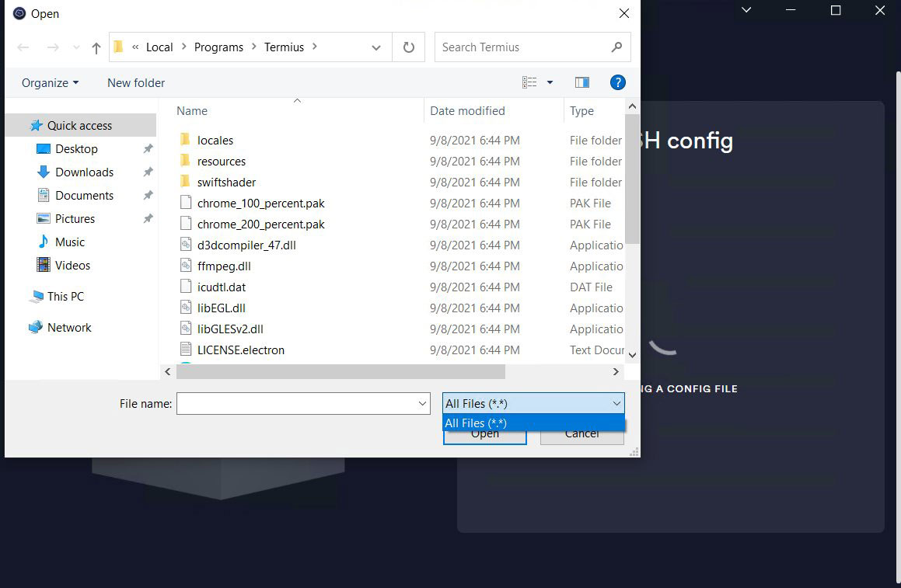Sort files by Date modified column
901x588 pixels.
(x=467, y=111)
